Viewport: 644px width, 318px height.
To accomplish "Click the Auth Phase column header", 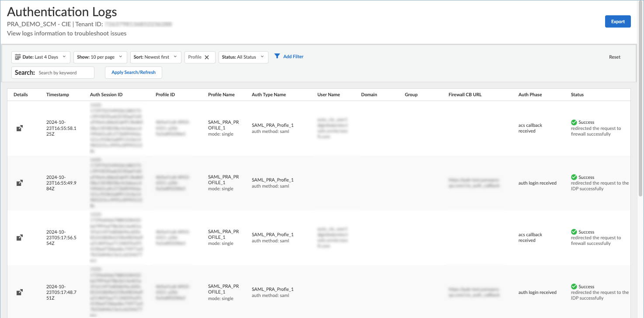I will point(530,94).
